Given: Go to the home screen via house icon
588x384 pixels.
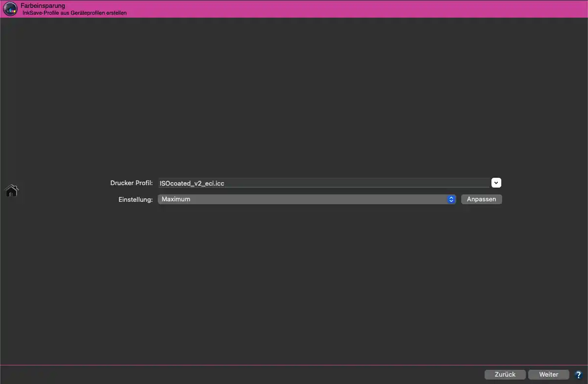Looking at the screenshot, I should click(x=11, y=191).
